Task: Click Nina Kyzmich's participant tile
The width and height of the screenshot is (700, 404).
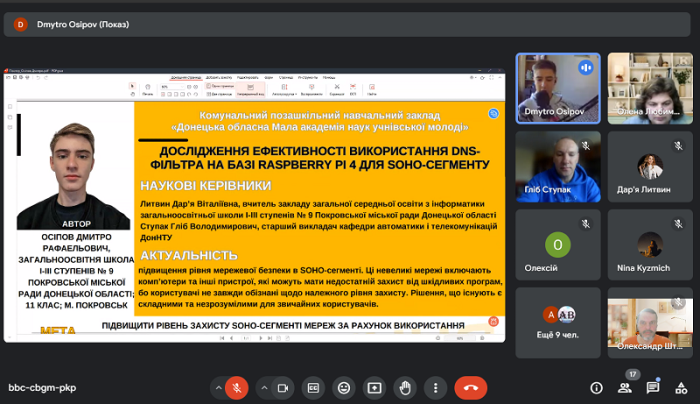Action: tap(651, 243)
